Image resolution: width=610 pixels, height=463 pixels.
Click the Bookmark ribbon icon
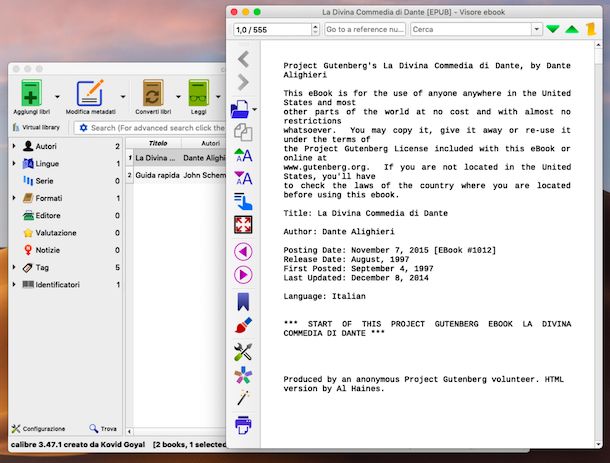(243, 302)
